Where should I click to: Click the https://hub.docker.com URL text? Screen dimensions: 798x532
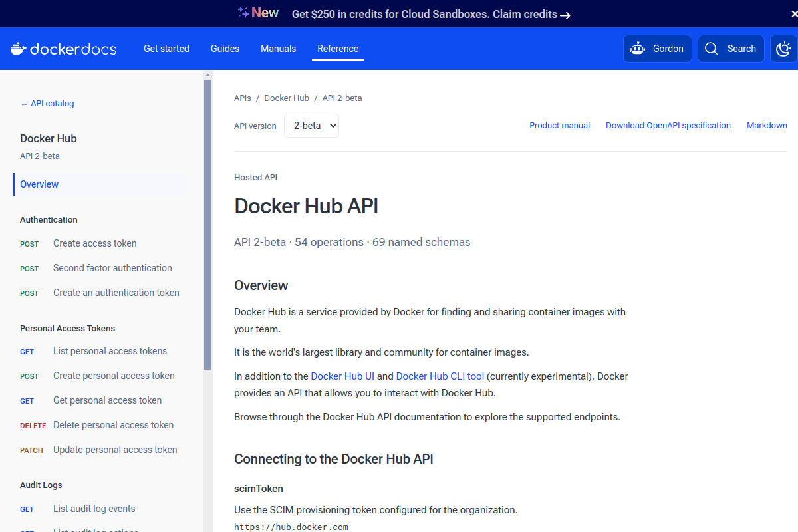click(x=291, y=527)
